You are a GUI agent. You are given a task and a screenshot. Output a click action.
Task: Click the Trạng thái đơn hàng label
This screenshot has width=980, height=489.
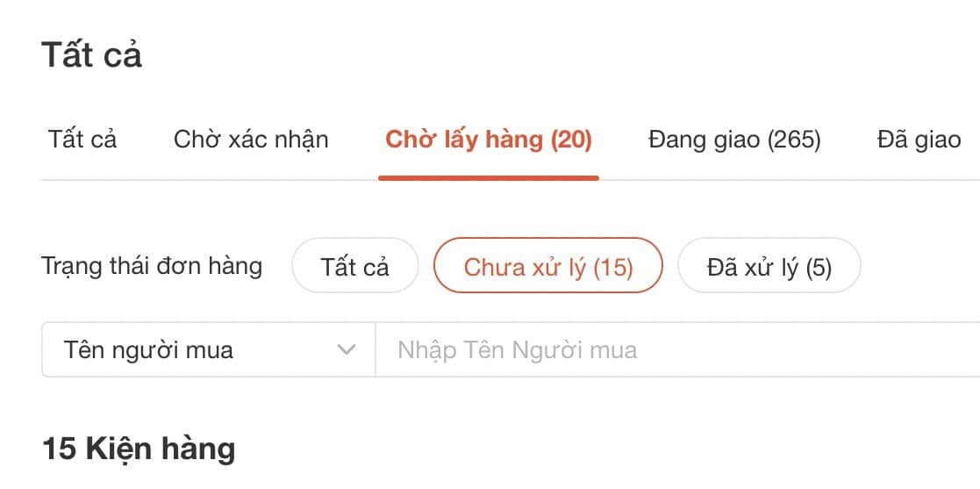152,265
